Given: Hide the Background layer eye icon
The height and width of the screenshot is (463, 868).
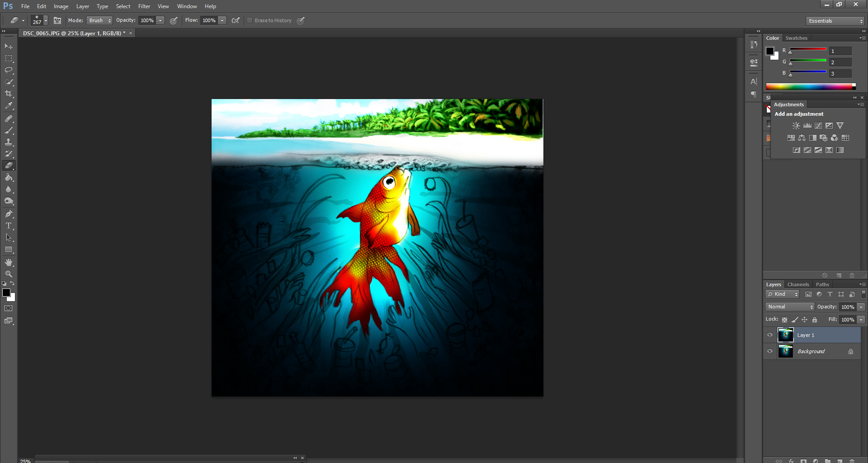Looking at the screenshot, I should click(770, 351).
